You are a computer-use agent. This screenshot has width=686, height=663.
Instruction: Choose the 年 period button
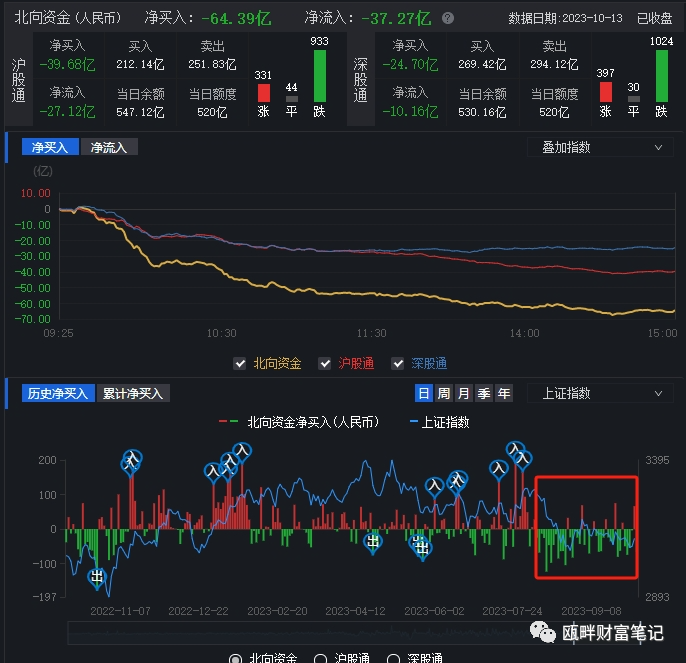click(x=504, y=393)
